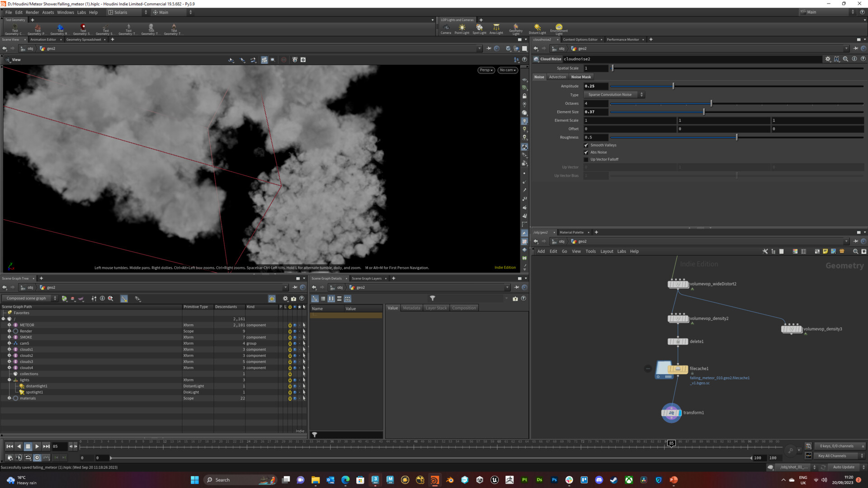Add an Area Light from LOP shelf

496,29
